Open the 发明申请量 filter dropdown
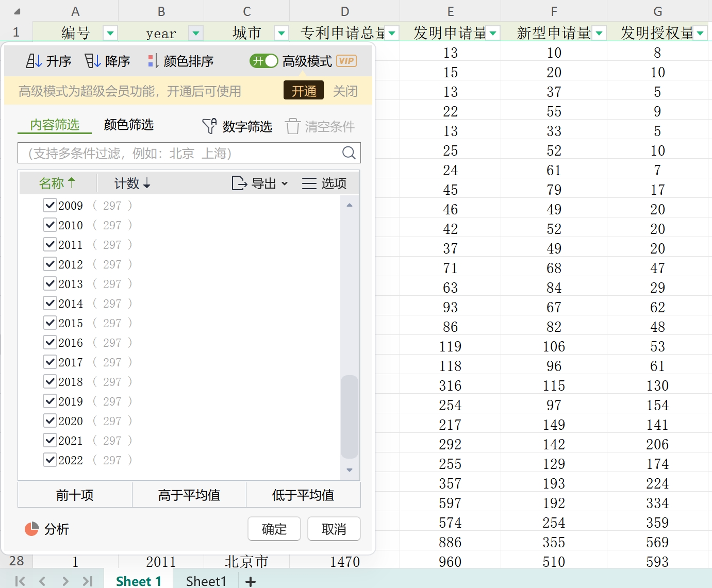The height and width of the screenshot is (588, 712). pyautogui.click(x=493, y=33)
